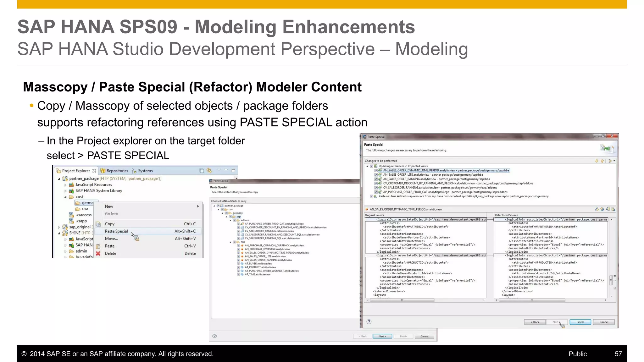Click the CV_SALESORDER_RANKING_SQL calculation view icon

click(242, 238)
